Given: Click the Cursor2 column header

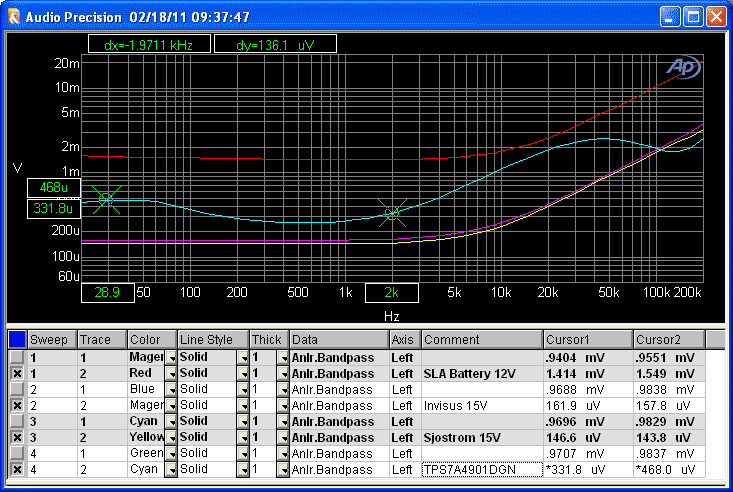Looking at the screenshot, I should pos(669,340).
